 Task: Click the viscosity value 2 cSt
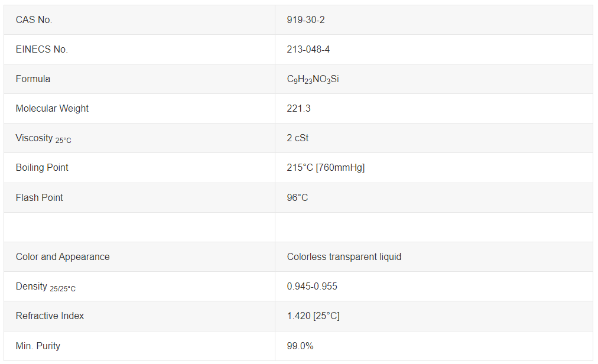point(297,138)
